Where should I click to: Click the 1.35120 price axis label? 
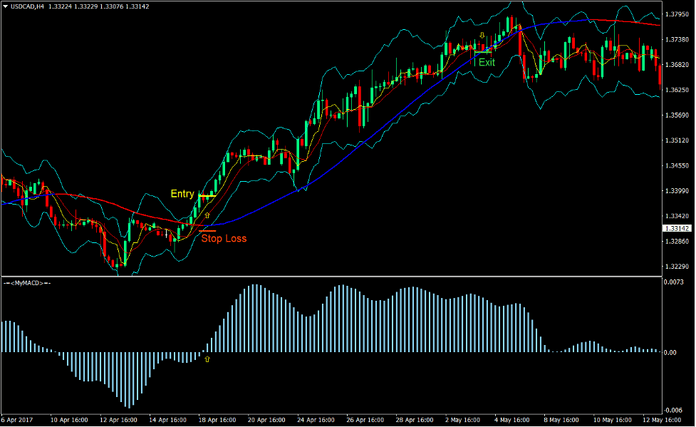tap(676, 140)
